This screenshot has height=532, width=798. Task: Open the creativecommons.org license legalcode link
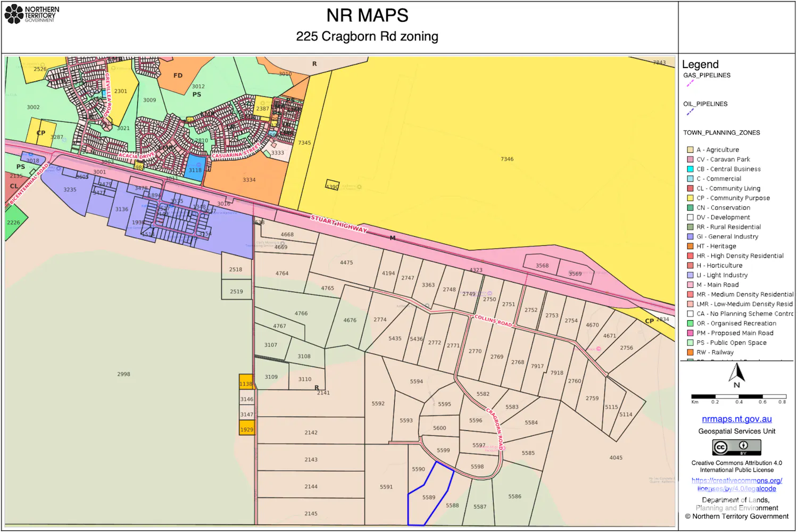click(737, 485)
